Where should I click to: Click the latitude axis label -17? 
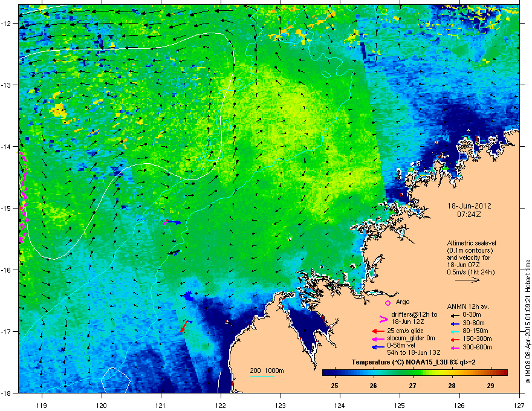(7, 332)
